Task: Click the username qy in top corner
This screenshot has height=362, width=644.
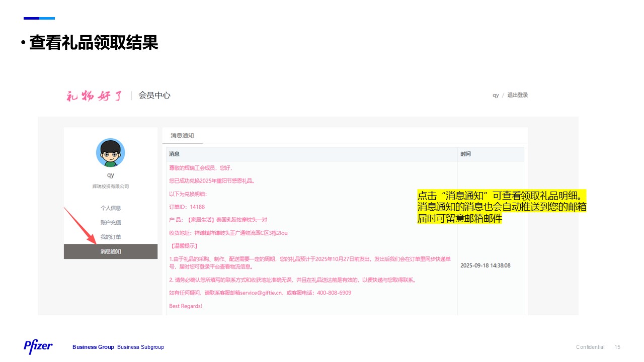Action: tap(495, 95)
